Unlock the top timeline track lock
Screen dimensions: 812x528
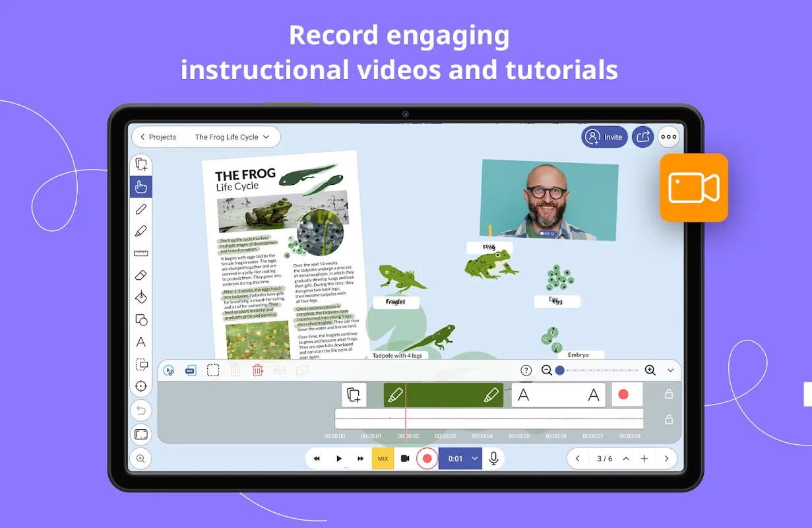668,394
